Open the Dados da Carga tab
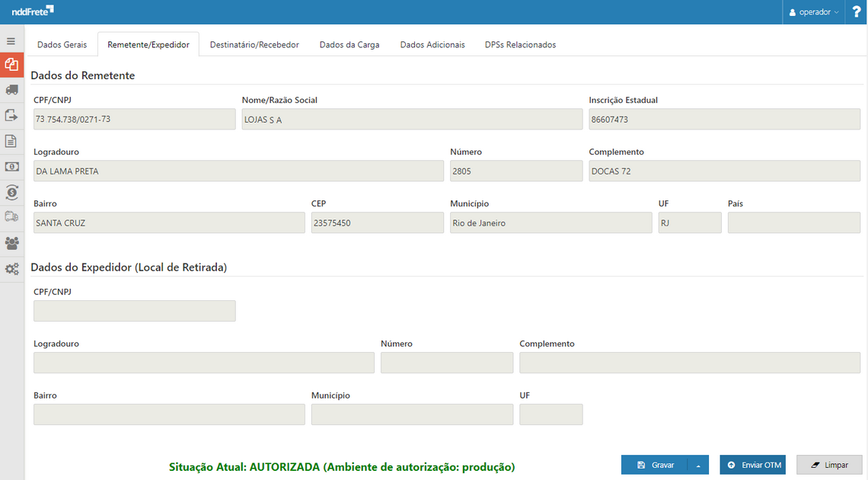The height and width of the screenshot is (480, 868). coord(349,45)
